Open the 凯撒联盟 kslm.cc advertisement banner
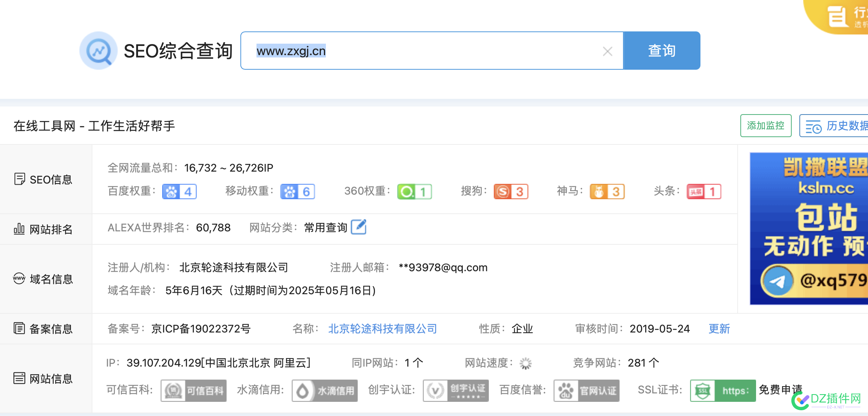This screenshot has width=868, height=416. click(809, 228)
